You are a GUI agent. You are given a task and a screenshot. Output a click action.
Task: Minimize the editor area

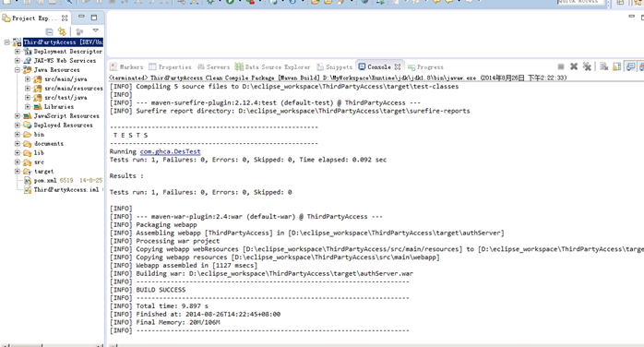pyautogui.click(x=632, y=17)
